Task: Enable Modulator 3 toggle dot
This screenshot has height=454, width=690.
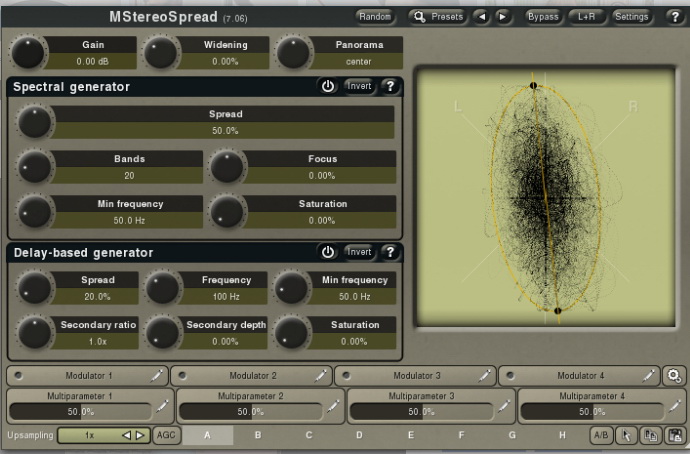Action: (346, 376)
